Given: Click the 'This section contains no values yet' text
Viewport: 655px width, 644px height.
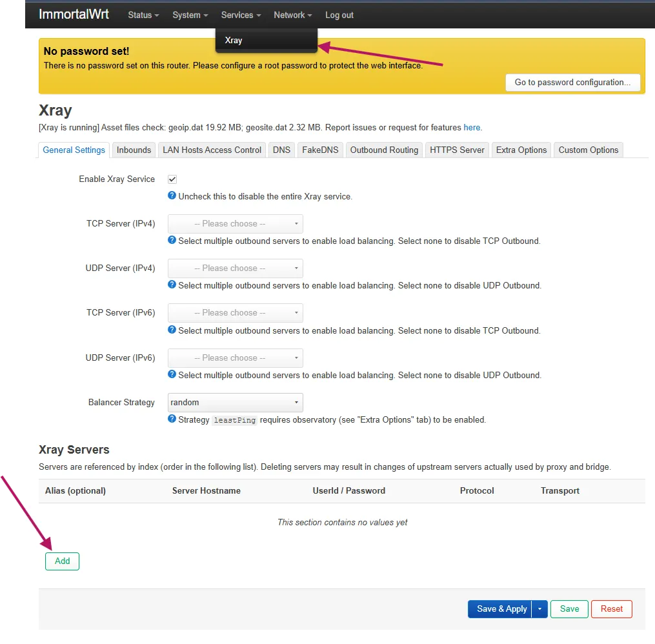Looking at the screenshot, I should [342, 523].
